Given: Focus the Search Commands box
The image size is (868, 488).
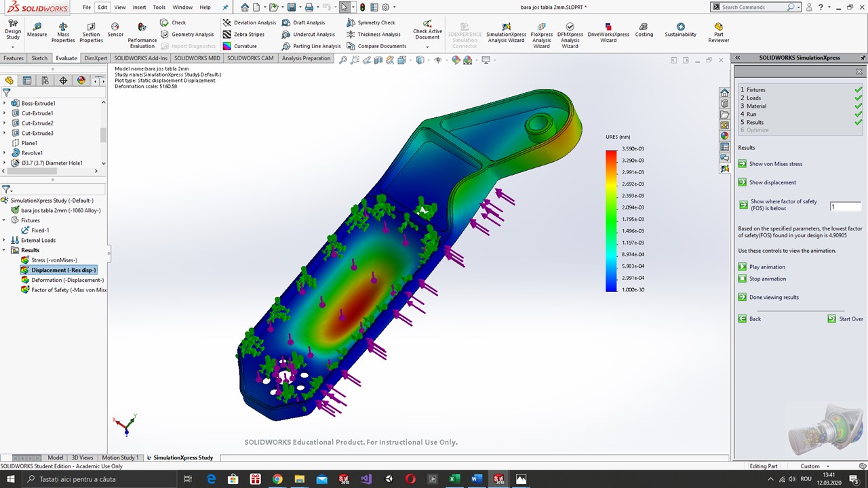Looking at the screenshot, I should [x=753, y=7].
